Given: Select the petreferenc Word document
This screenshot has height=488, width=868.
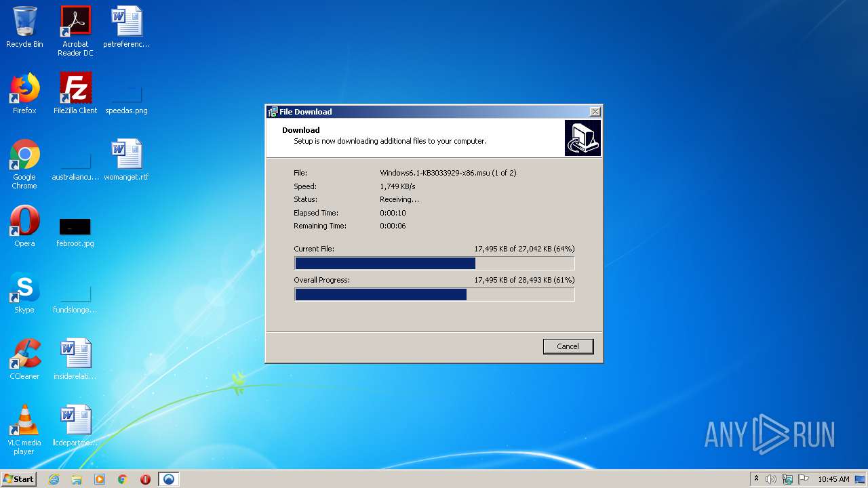Looking at the screenshot, I should [126, 27].
